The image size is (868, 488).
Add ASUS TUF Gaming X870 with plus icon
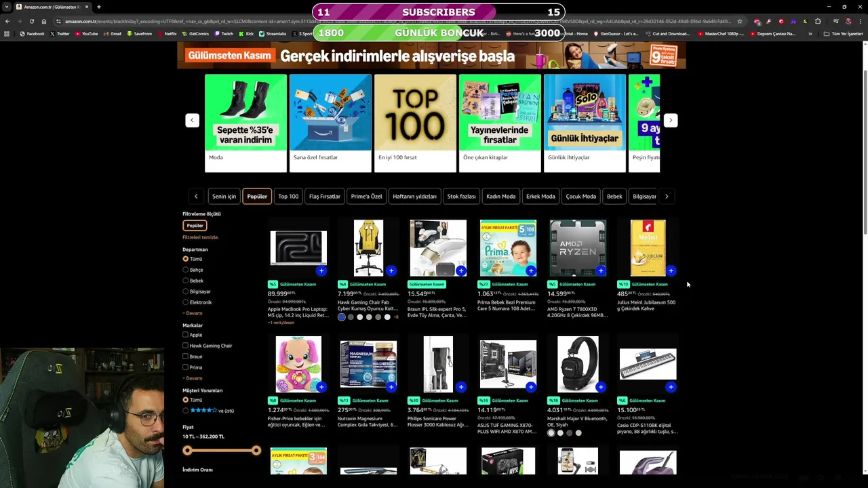(531, 387)
